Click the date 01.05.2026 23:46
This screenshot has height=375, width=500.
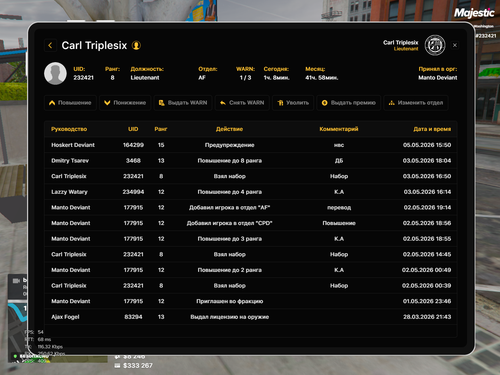[427, 301]
